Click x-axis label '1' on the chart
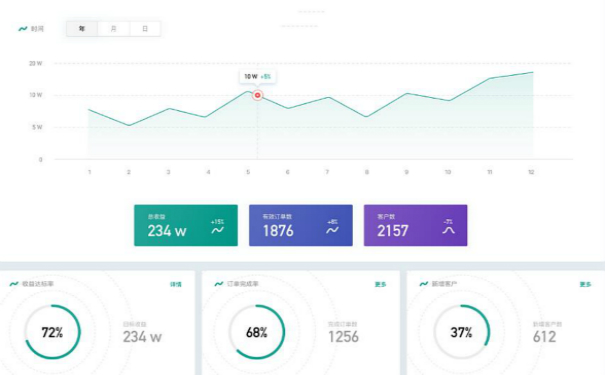Screen dimensions: 605x375 click(90, 172)
